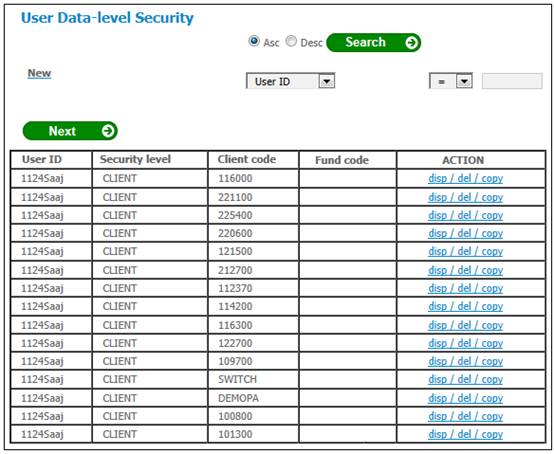The image size is (554, 454).
Task: Click disp link for SWITCH client row
Action: point(437,379)
